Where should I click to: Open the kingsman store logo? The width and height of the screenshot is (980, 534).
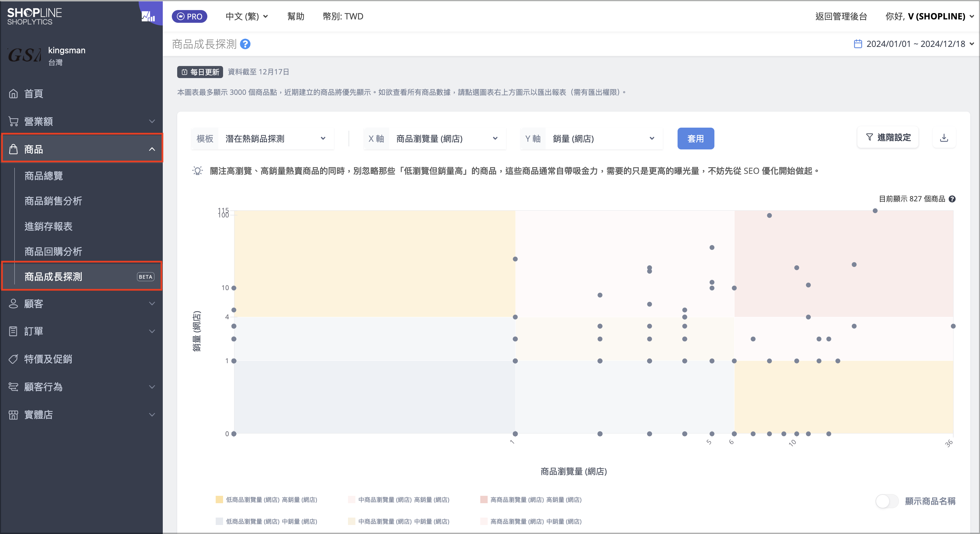click(x=24, y=55)
